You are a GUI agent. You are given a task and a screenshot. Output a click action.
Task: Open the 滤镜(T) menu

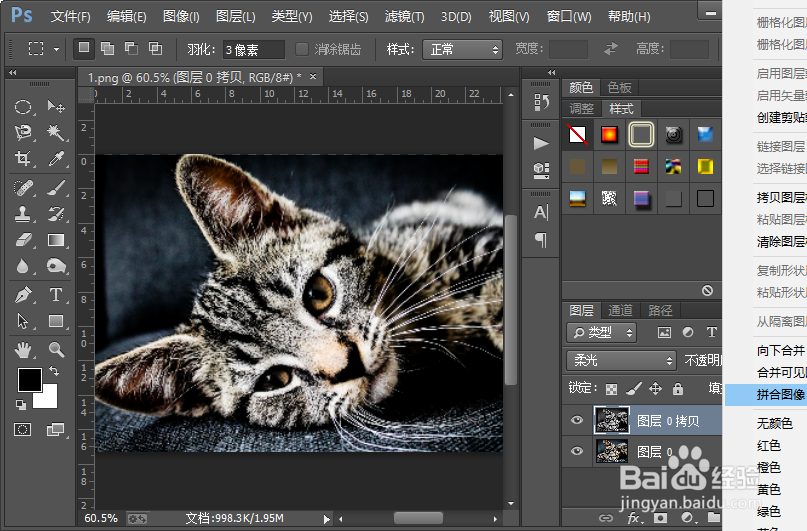point(405,16)
